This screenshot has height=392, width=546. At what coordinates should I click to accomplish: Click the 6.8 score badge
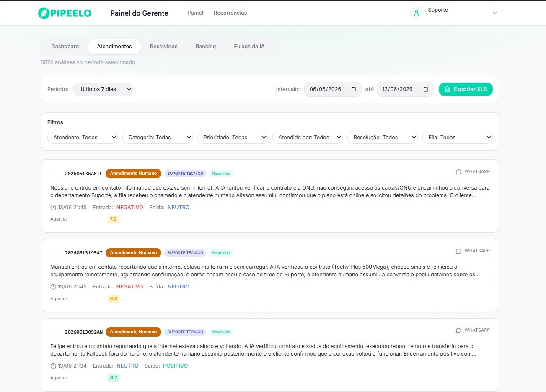114,299
